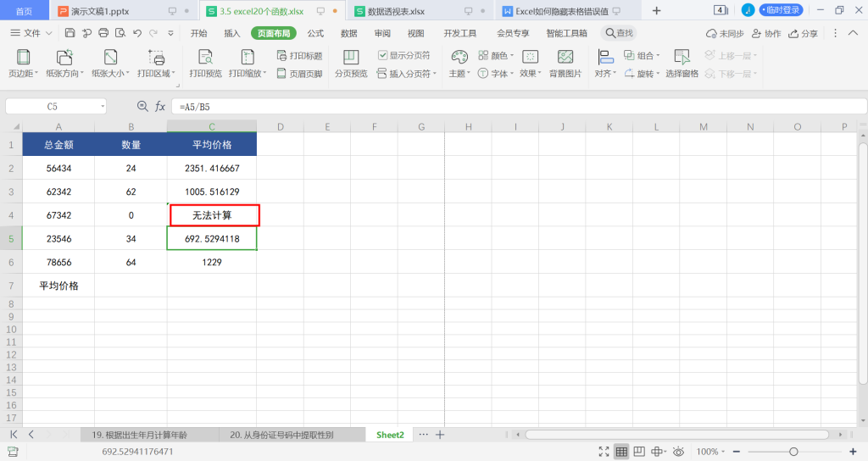Expand the 旋转 rotate dropdown

coord(658,74)
